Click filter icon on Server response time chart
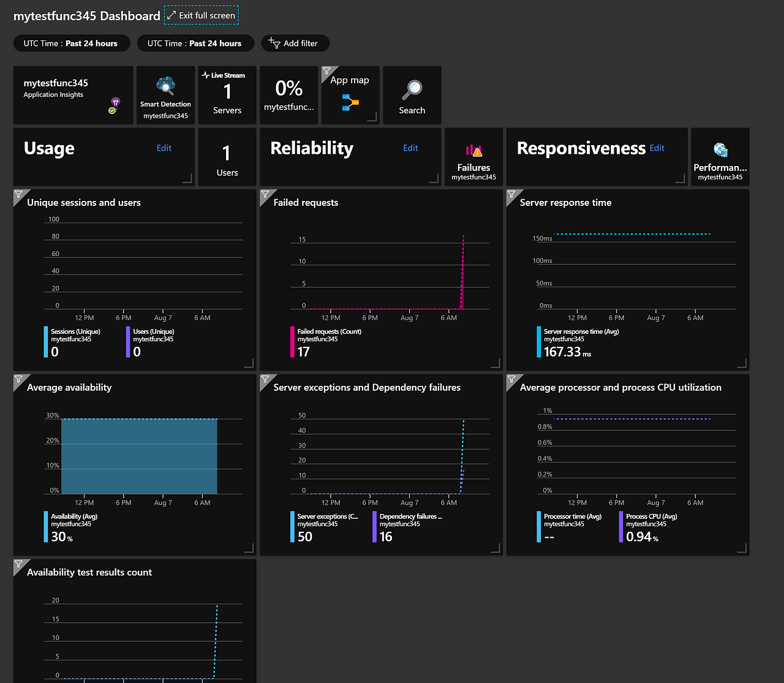The image size is (784, 683). [511, 194]
